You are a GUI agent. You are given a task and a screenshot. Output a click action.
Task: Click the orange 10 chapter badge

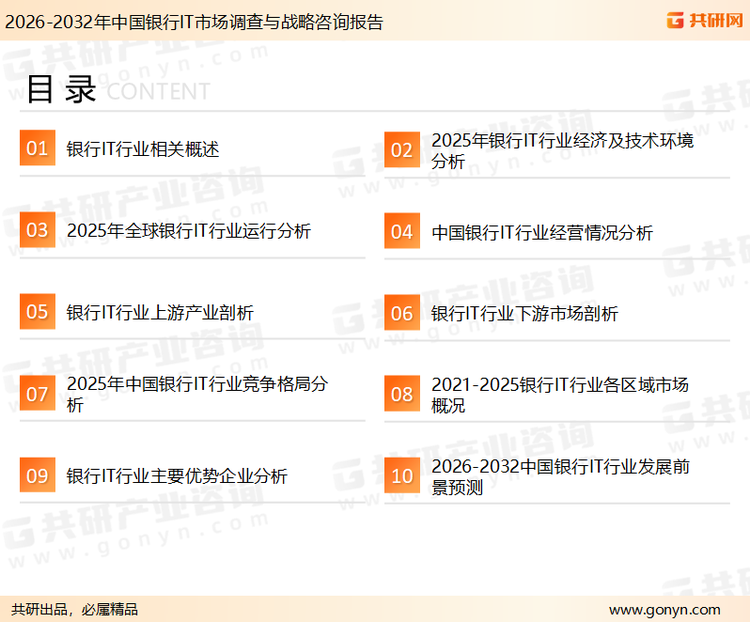pyautogui.click(x=402, y=476)
